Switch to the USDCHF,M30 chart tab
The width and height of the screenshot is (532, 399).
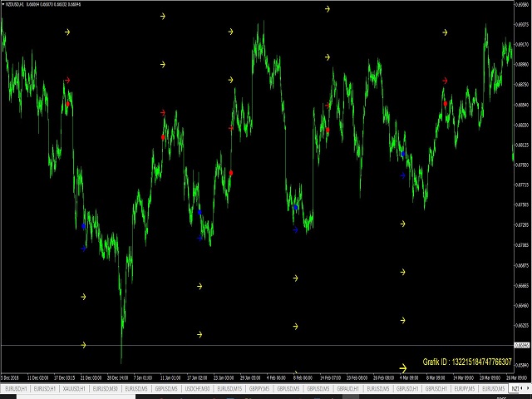199,388
